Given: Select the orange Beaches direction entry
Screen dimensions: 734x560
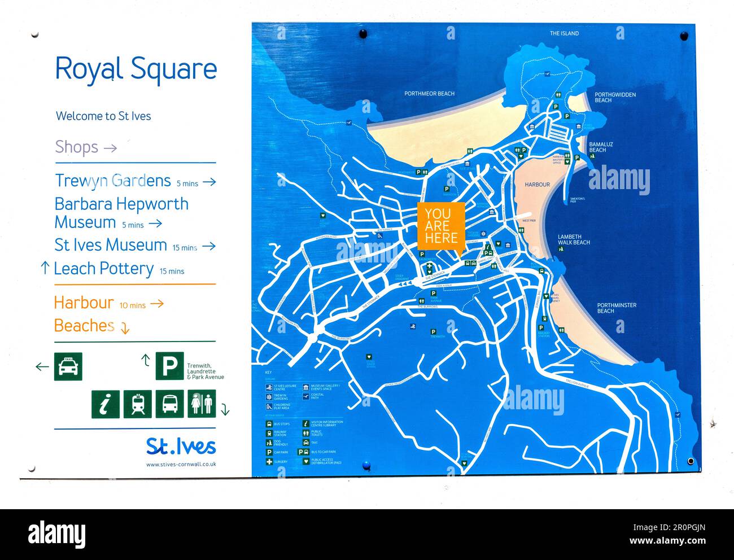Looking at the screenshot, I should 92,326.
